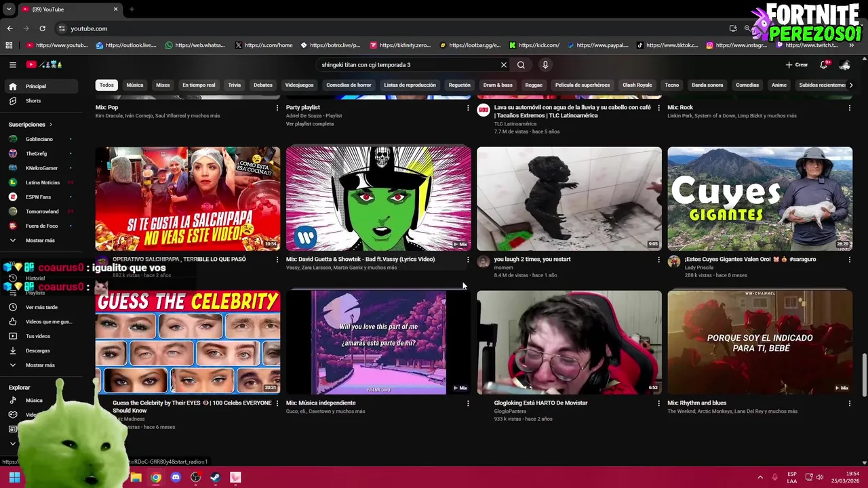This screenshot has height=488, width=868.
Task: Open the Windows Start menu
Action: click(x=14, y=477)
